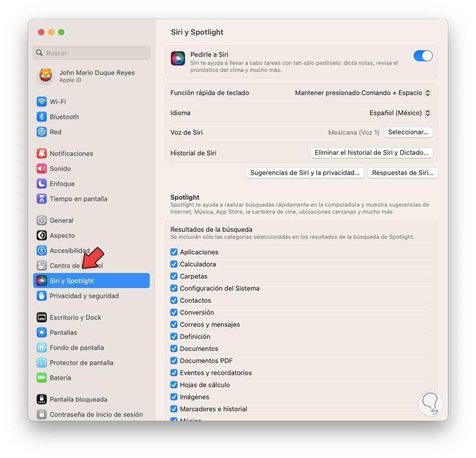Open Pantalla bloqueada settings

(91, 399)
